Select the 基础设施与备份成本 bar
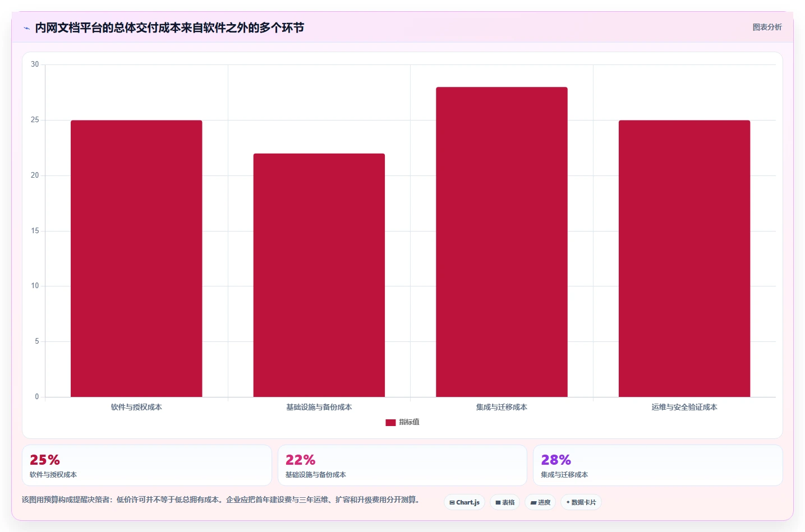Image resolution: width=805 pixels, height=532 pixels. click(319, 275)
